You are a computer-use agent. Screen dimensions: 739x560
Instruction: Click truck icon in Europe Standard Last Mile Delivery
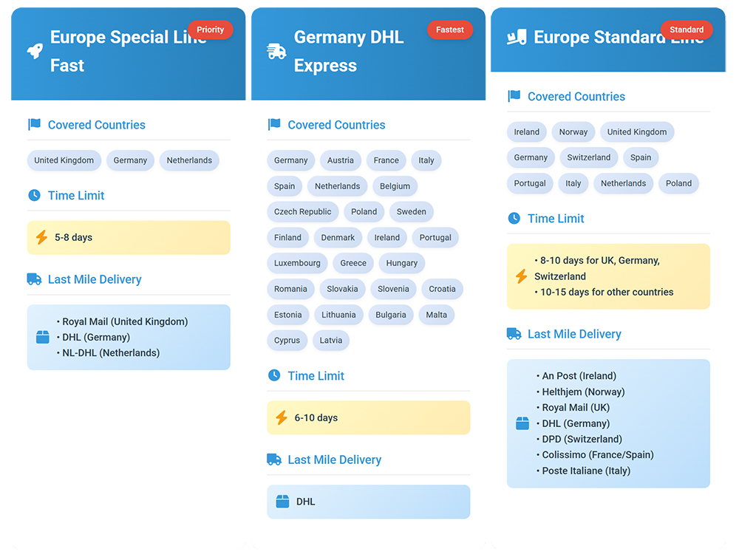coord(514,334)
